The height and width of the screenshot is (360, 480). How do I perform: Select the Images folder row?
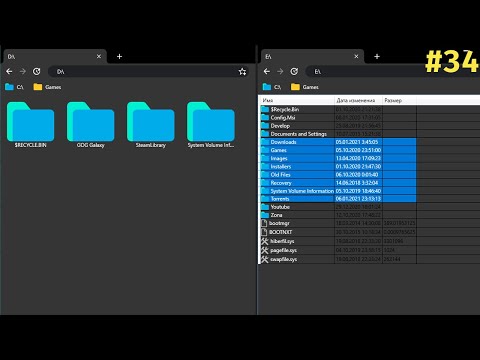338,158
